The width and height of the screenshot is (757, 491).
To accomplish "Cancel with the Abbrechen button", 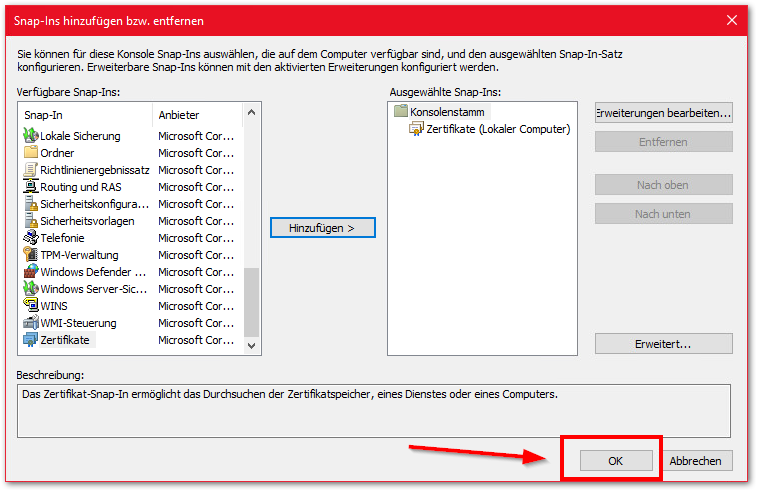I will click(x=695, y=461).
